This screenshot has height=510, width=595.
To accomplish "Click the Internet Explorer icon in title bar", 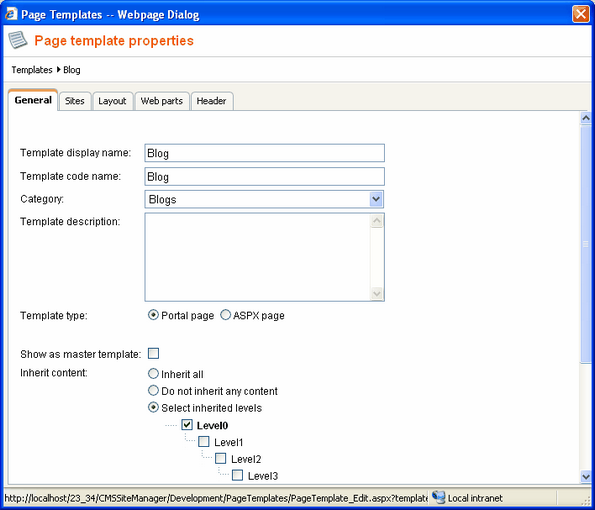I will point(11,14).
